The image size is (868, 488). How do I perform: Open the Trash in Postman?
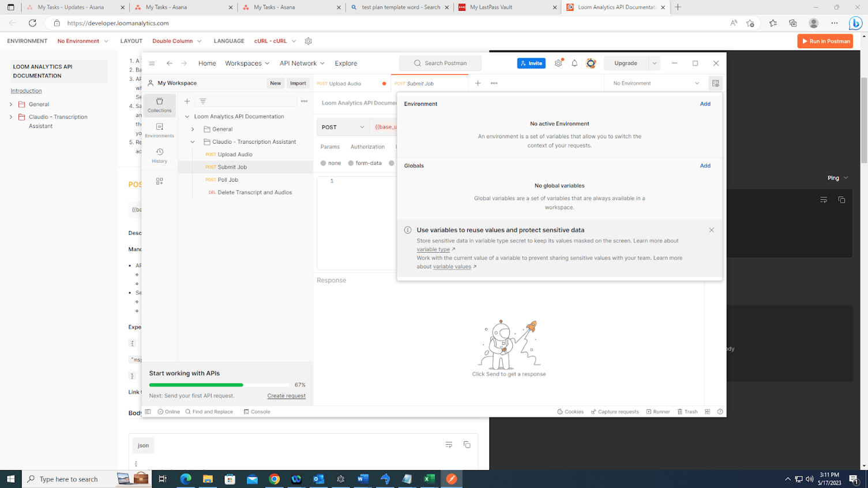687,411
